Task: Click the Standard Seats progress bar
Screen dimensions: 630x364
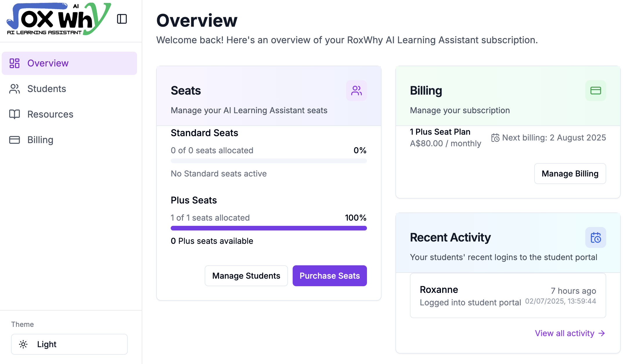Action: coord(269,161)
